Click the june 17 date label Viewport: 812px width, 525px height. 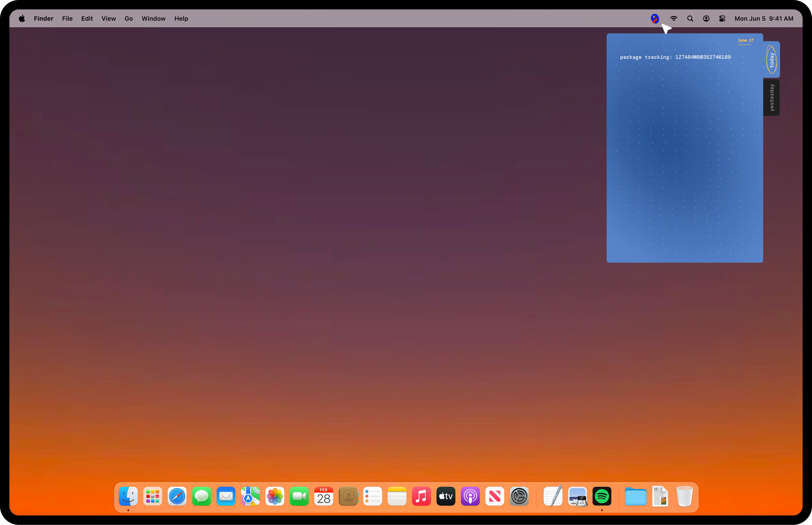click(746, 41)
